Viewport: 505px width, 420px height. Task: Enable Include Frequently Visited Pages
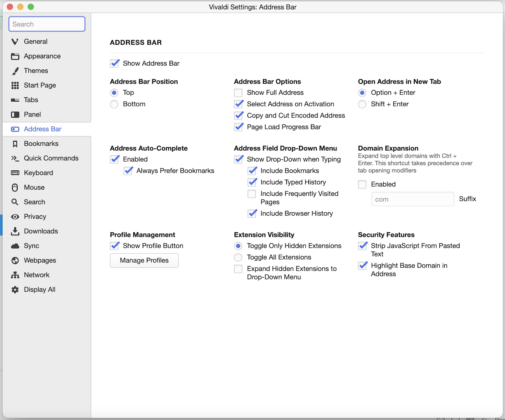click(252, 194)
